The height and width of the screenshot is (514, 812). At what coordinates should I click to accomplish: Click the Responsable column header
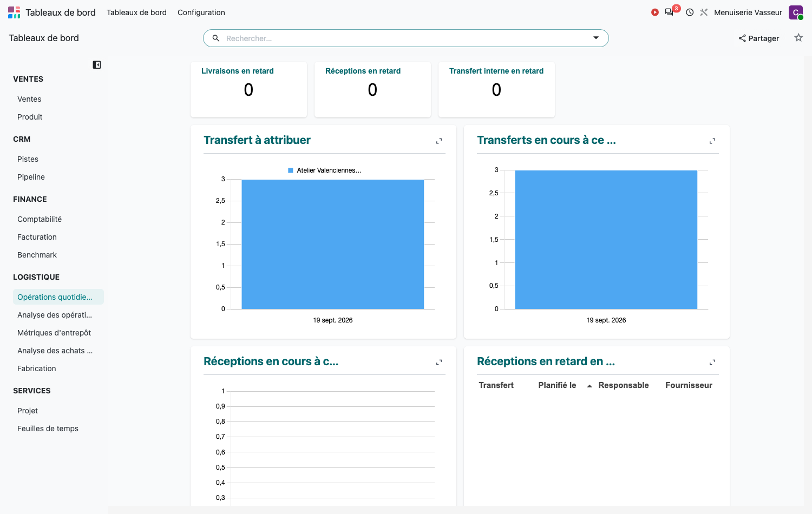coord(624,385)
